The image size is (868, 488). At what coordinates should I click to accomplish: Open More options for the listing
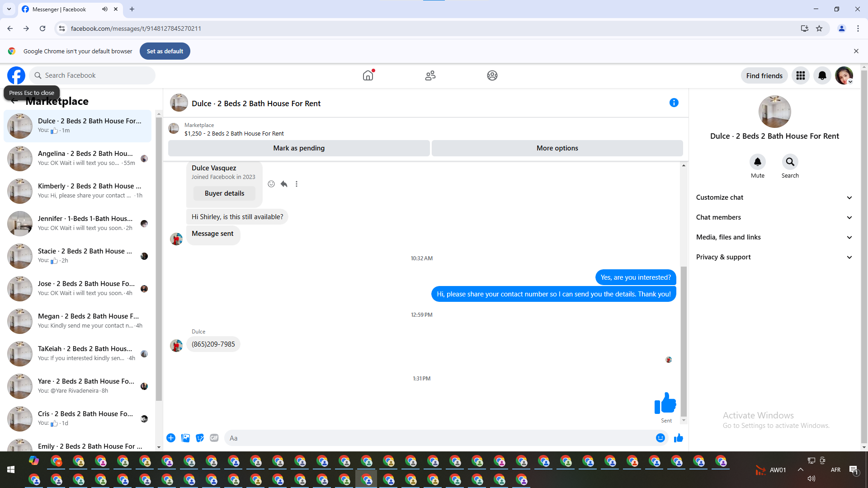pyautogui.click(x=557, y=148)
